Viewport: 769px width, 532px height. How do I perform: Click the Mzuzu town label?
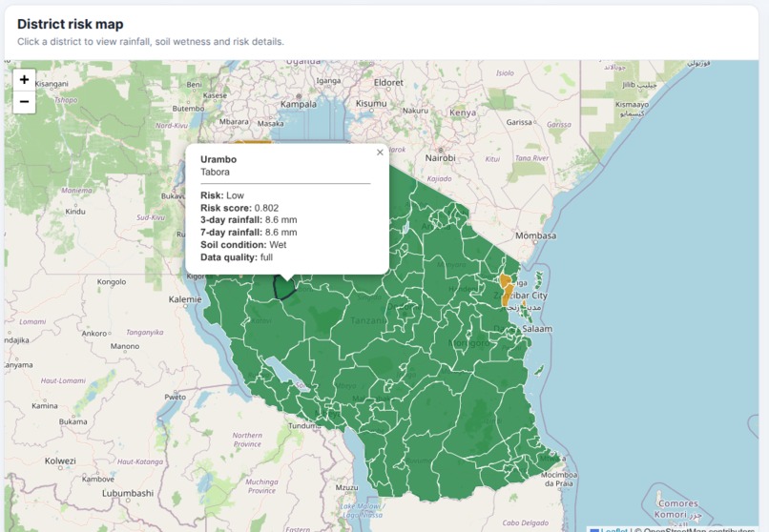pos(346,488)
